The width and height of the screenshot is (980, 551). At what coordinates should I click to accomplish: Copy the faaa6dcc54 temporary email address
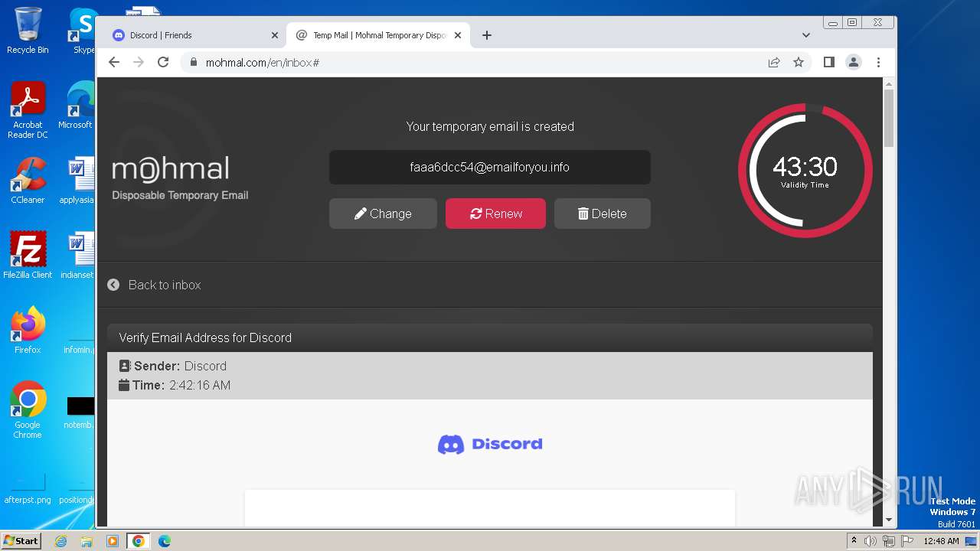click(490, 168)
